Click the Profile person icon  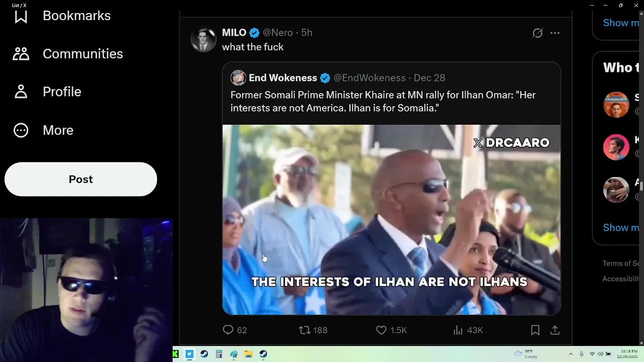[21, 92]
